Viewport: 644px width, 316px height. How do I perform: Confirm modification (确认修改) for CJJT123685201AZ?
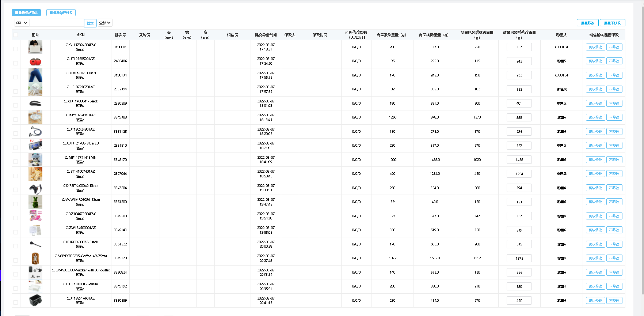point(595,61)
